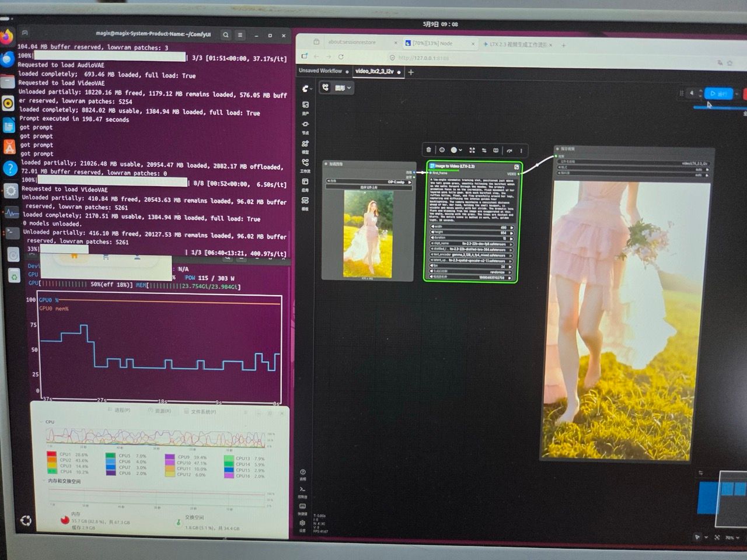
Task: Click the CPU5 green color swatch
Action: [x=111, y=456]
